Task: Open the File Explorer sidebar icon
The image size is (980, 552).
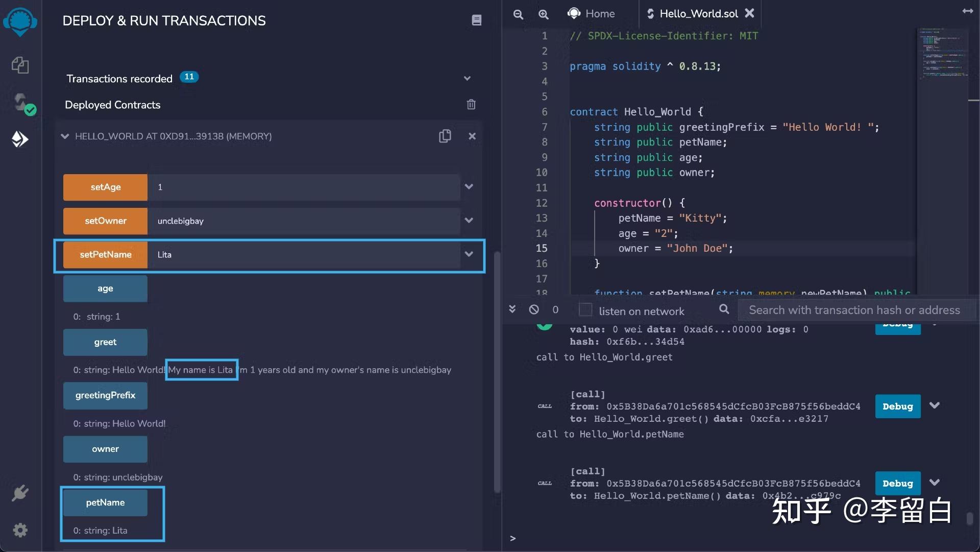Action: (20, 65)
